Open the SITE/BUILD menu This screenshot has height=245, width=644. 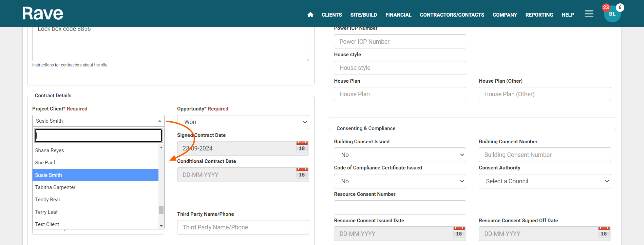coord(364,15)
